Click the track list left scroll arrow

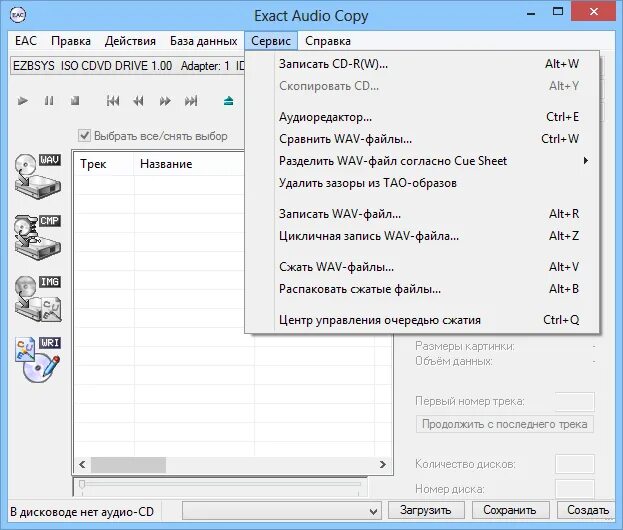[82, 464]
